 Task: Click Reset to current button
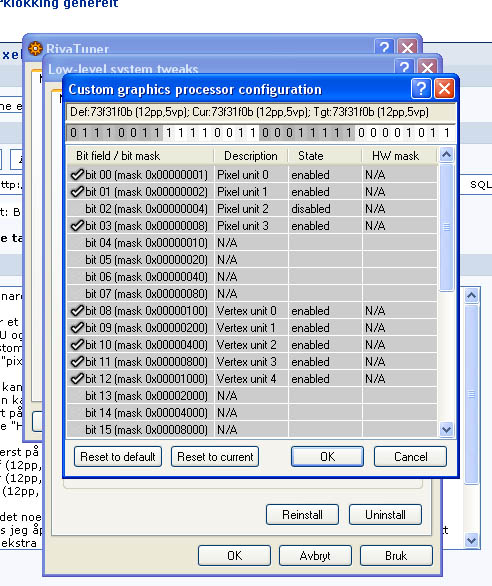(x=215, y=456)
